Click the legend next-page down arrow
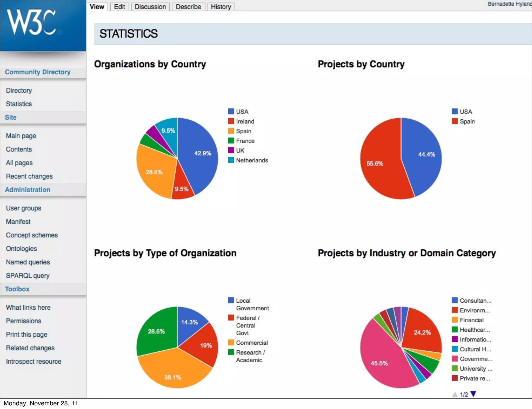The image size is (532, 409). click(473, 394)
